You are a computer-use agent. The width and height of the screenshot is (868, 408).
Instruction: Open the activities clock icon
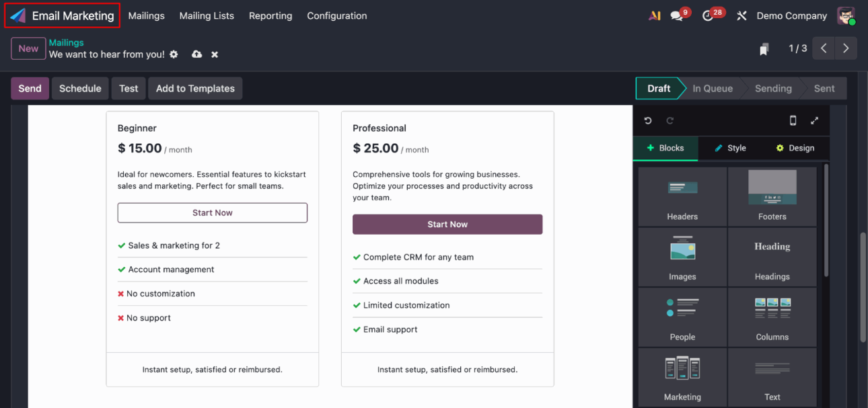708,15
